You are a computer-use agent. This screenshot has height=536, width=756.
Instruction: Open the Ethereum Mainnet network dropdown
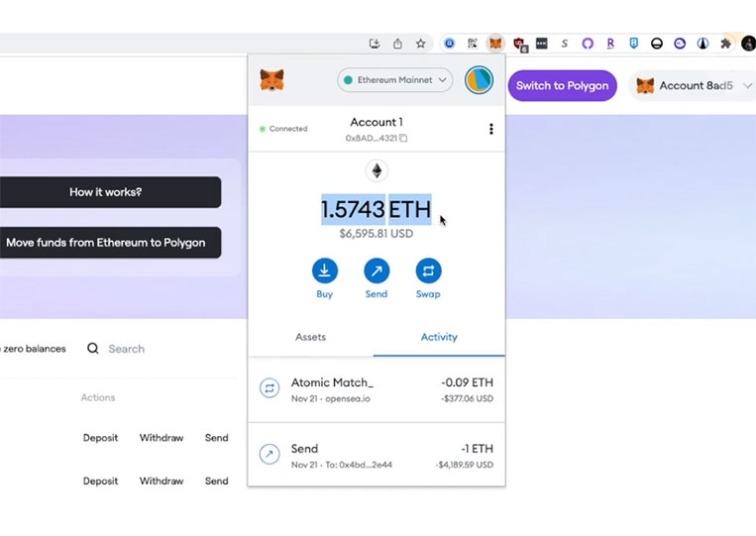[x=395, y=80]
